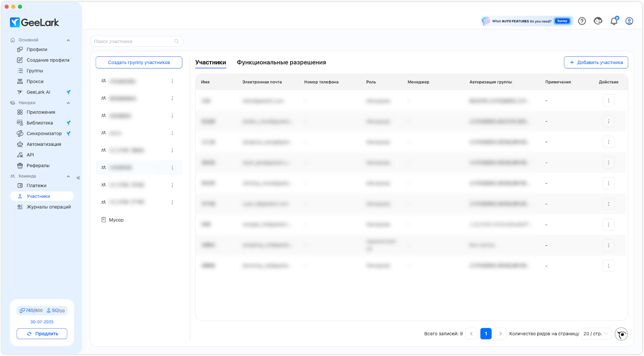Click the Действие column header
This screenshot has height=356, width=644.
[609, 82]
